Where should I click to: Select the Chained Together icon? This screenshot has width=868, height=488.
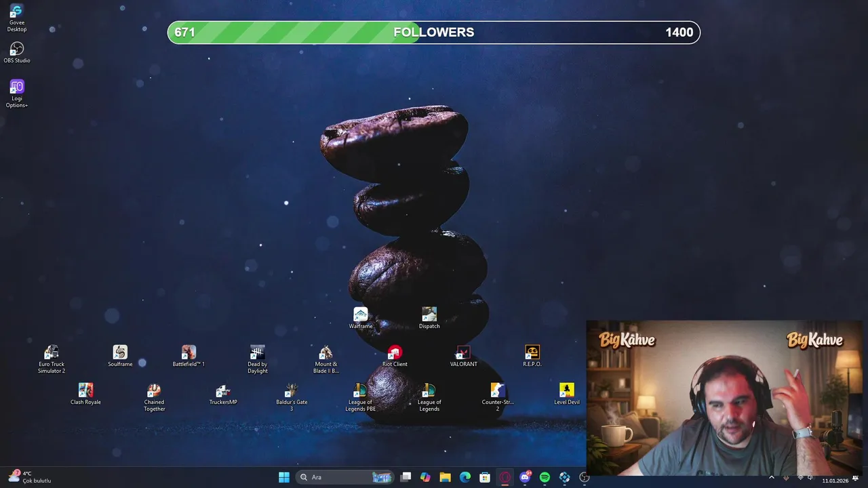coord(155,397)
